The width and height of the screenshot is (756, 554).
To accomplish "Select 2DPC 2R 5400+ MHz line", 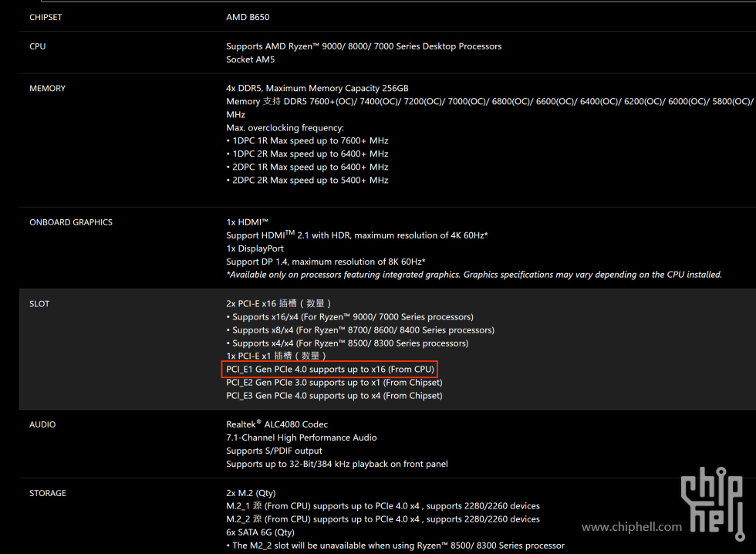I will [x=307, y=180].
